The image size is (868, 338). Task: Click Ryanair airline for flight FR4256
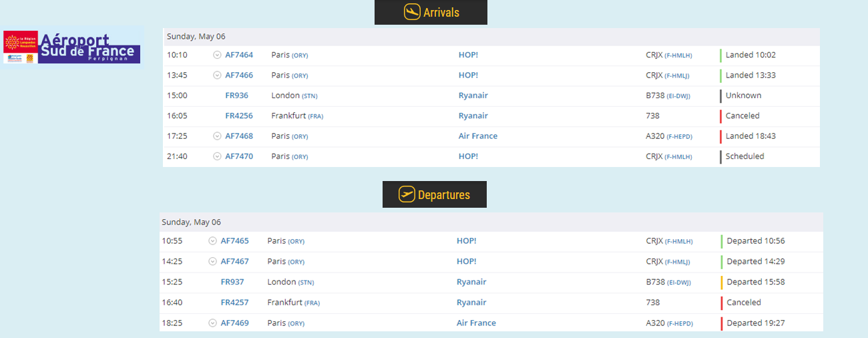coord(473,116)
